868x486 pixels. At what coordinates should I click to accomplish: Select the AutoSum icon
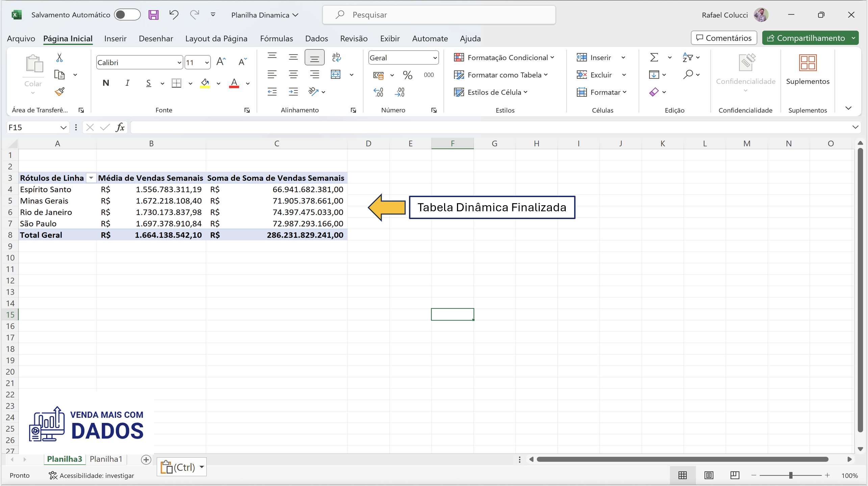click(654, 57)
